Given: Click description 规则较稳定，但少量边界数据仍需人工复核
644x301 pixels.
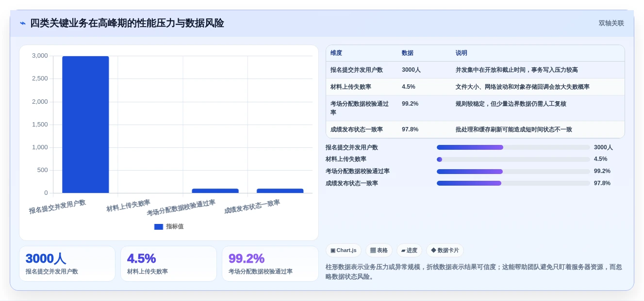Looking at the screenshot, I should click(x=511, y=104).
